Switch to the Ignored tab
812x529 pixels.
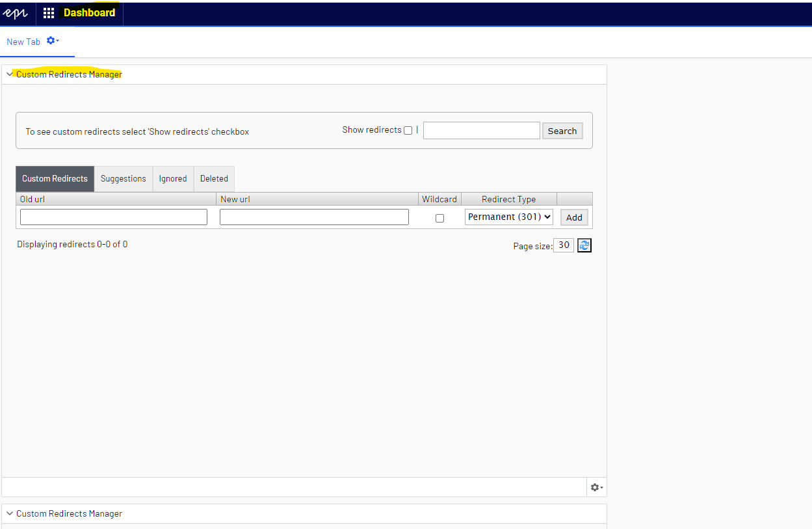point(173,179)
